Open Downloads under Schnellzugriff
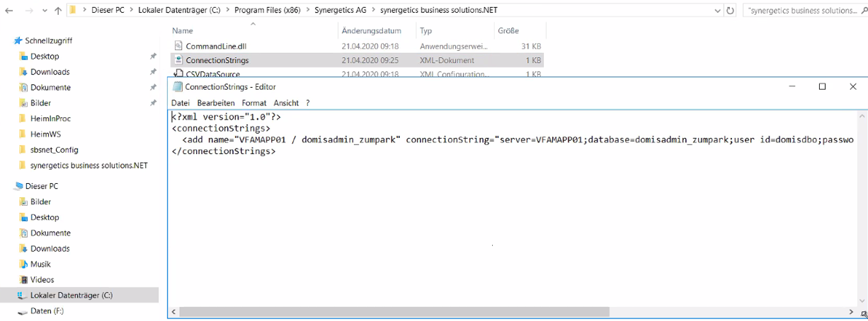The width and height of the screenshot is (868, 321). tap(50, 72)
